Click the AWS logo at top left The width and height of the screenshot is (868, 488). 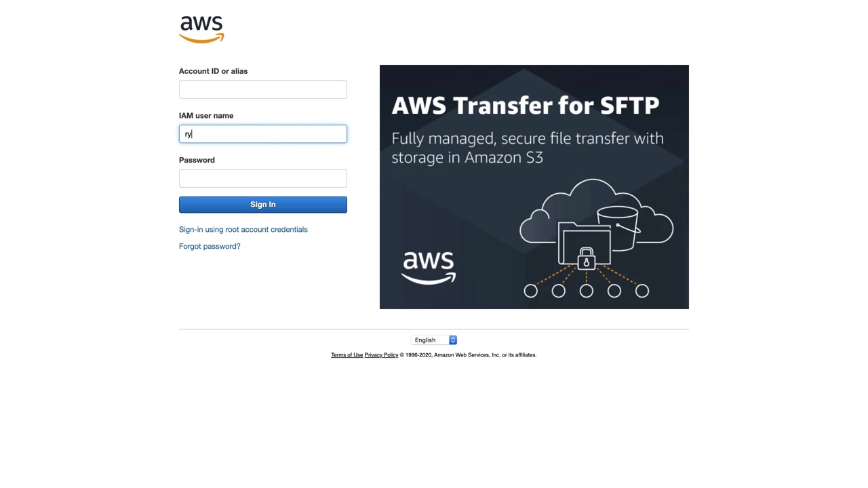tap(201, 30)
